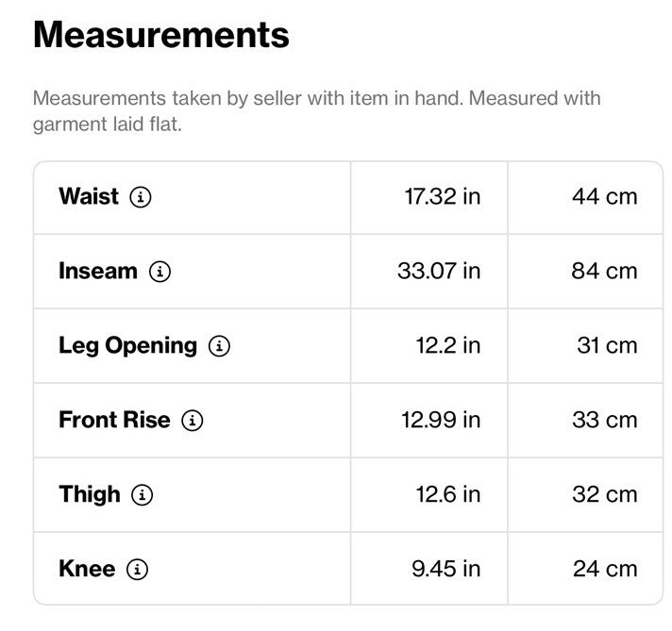Select the Inseam measurement label
Image resolution: width=672 pixels, height=631 pixels.
coord(98,271)
